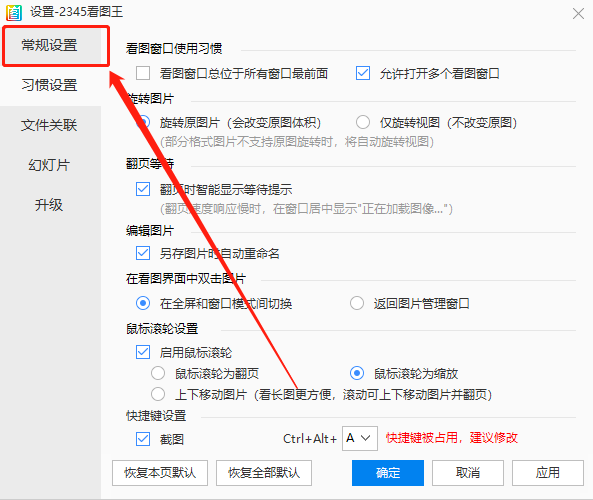Click the 看图窗口使用习惯 section heading
Image resolution: width=593 pixels, height=500 pixels.
click(x=174, y=48)
